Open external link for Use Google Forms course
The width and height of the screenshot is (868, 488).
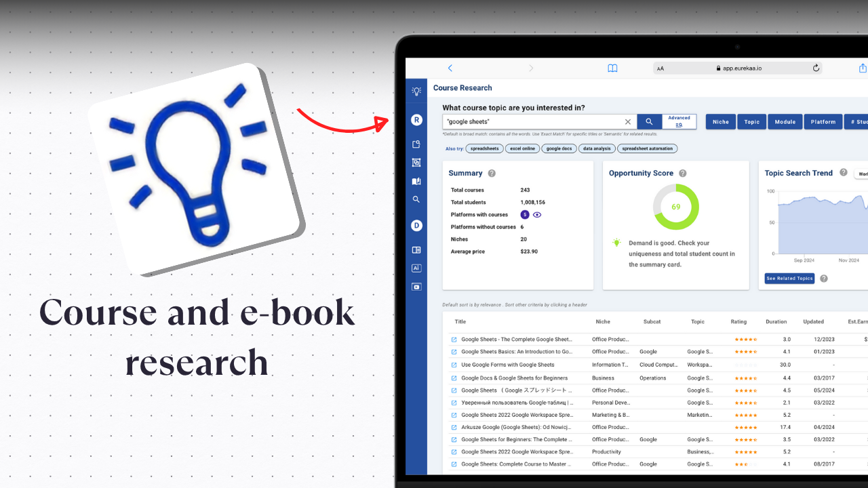coord(454,365)
